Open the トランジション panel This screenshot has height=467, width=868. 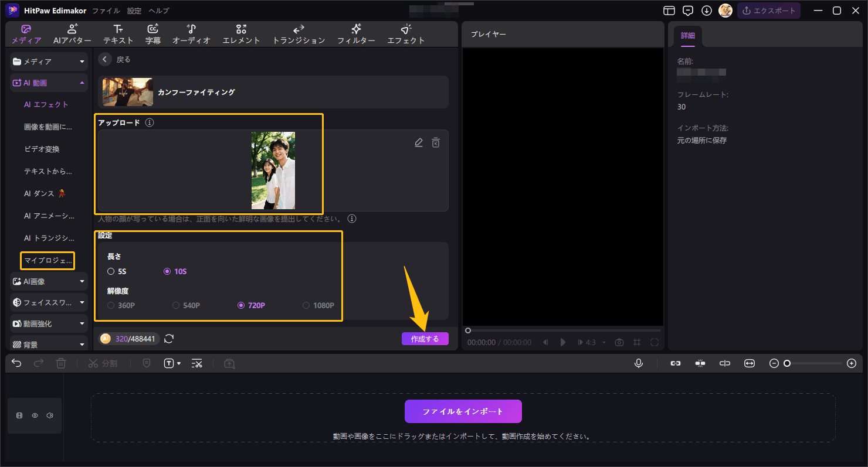[x=299, y=33]
